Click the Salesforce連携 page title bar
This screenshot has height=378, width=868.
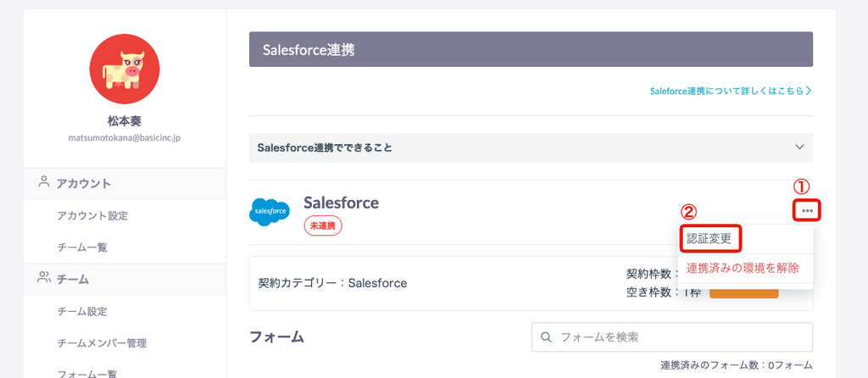pyautogui.click(x=531, y=49)
